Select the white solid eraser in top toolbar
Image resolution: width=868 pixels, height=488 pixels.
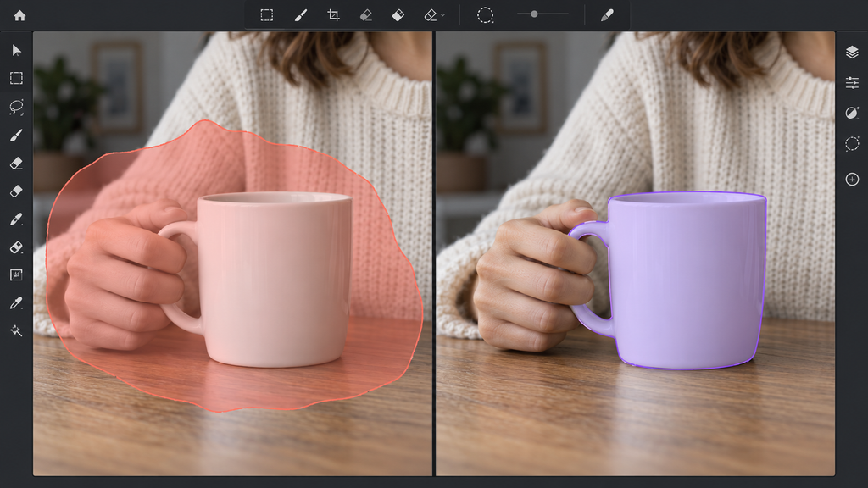398,15
